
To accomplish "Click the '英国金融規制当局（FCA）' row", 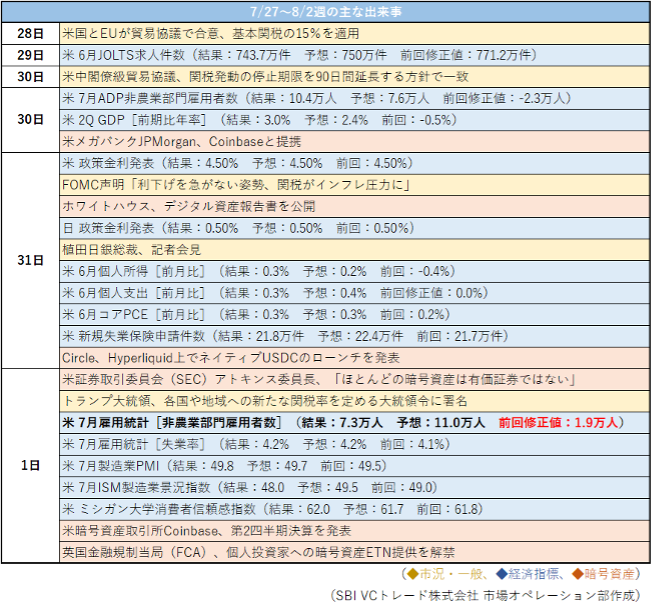I will (355, 552).
